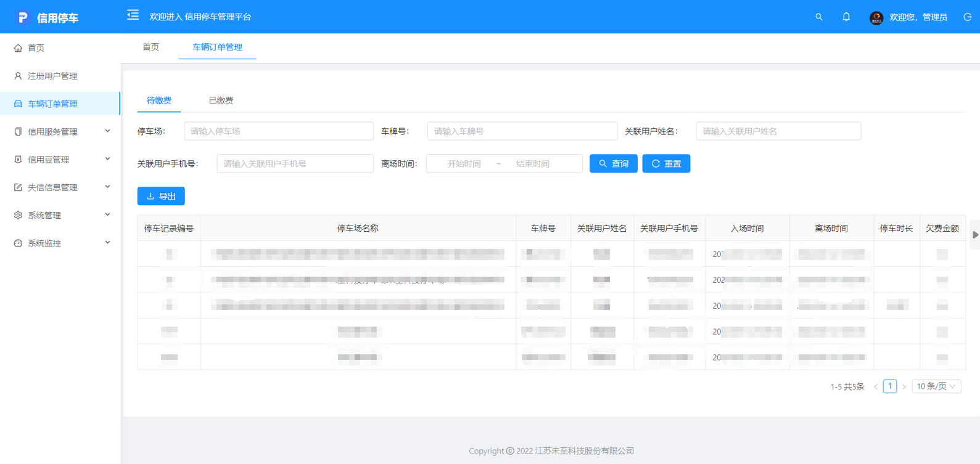Click the refresh icon at top right
The width and height of the screenshot is (980, 464).
coord(967,17)
